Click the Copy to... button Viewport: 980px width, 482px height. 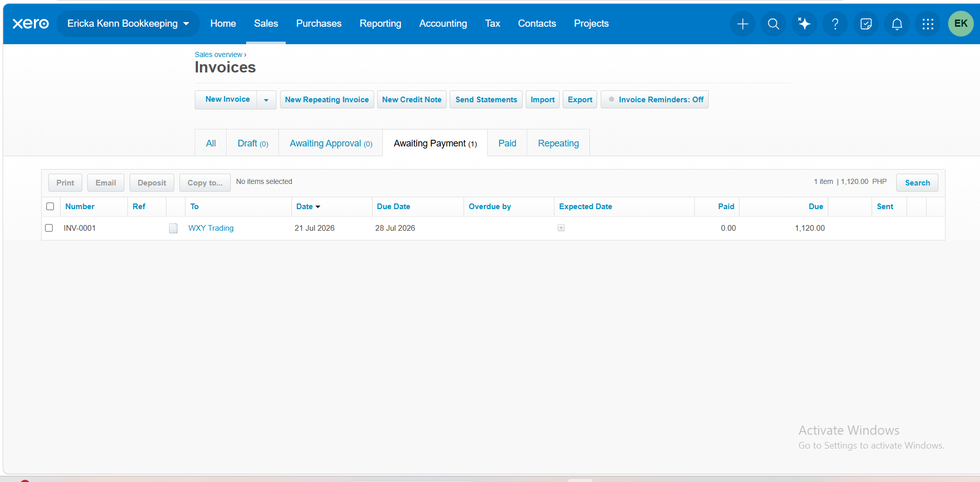[x=205, y=183]
